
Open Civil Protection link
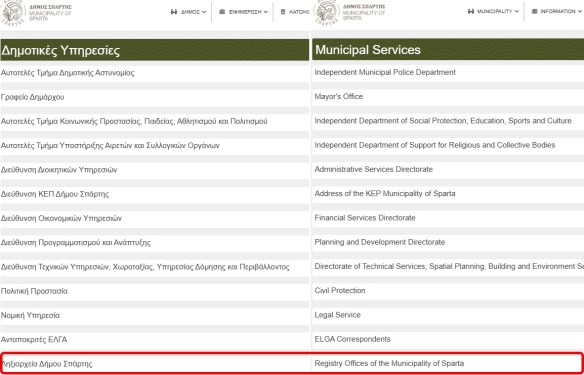click(340, 290)
